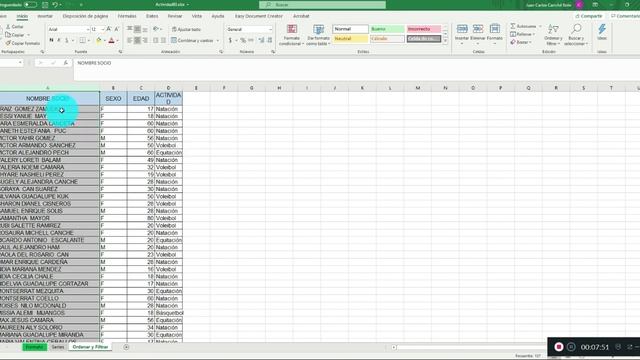Toggle middle vertical alignment

(x=138, y=29)
